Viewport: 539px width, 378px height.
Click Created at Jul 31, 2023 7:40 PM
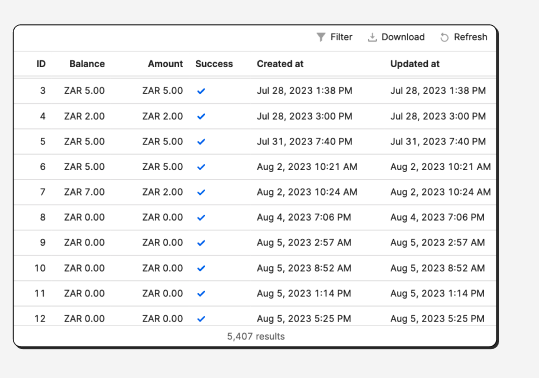305,142
